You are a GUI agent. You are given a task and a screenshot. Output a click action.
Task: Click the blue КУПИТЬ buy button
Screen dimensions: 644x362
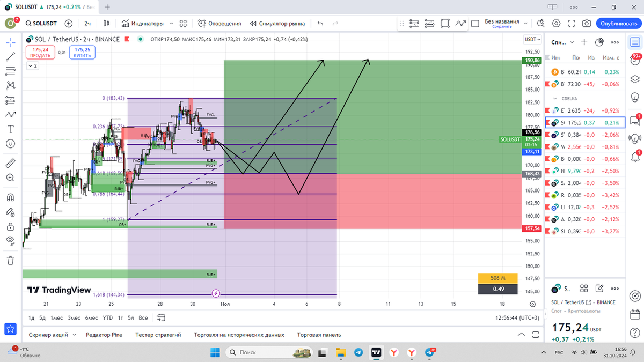(x=82, y=52)
